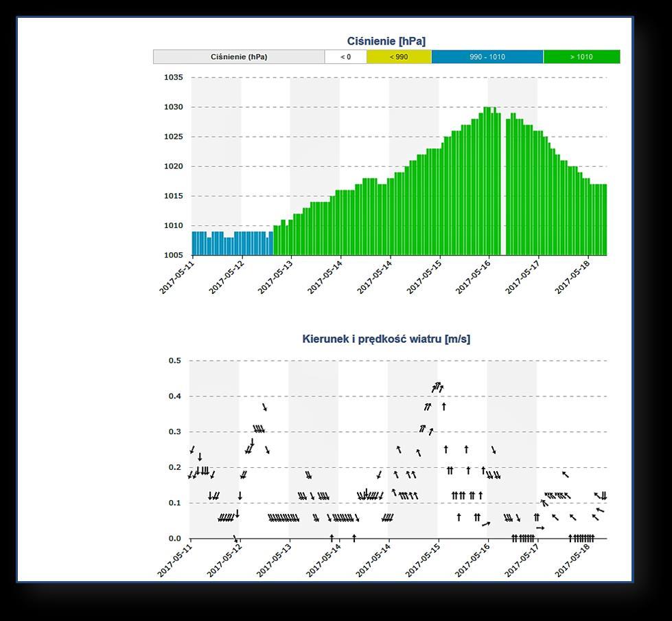Click the 0.3 wind speed axis label

point(175,431)
